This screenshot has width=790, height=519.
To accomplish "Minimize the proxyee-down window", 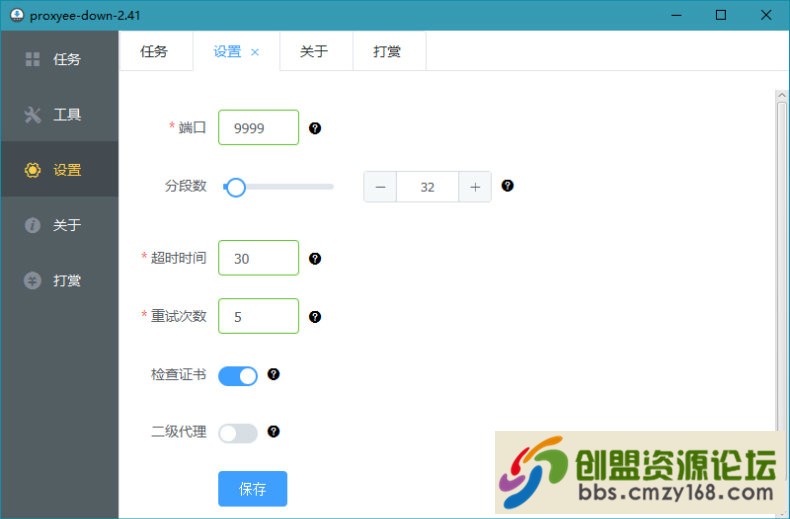I will (677, 15).
